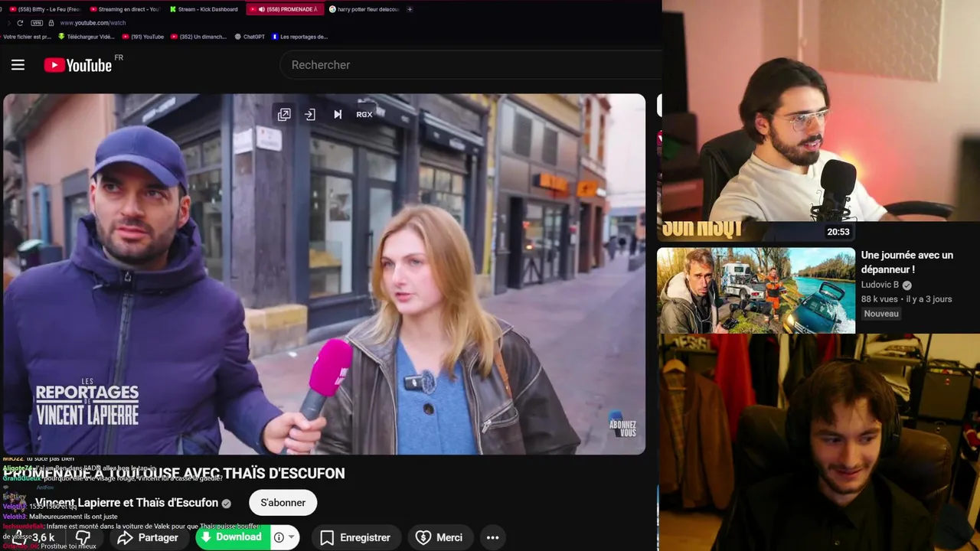Screen dimensions: 980x551
Task: Send thanks with Merci button
Action: (x=440, y=538)
